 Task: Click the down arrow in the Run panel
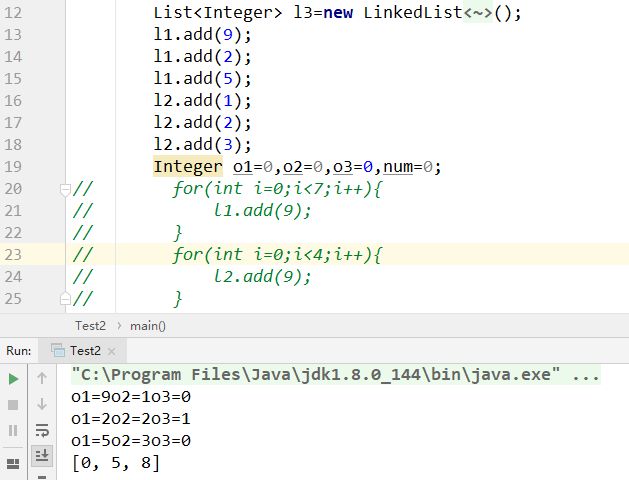[42, 404]
